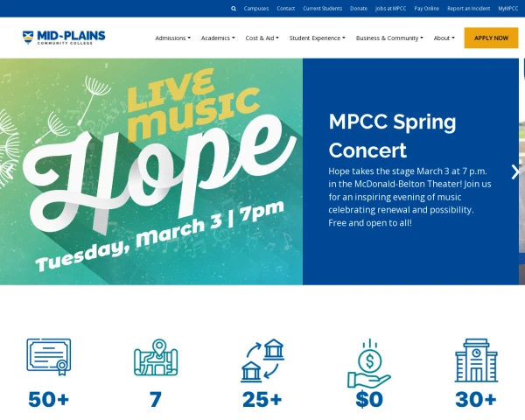
Task: Visit the Pay Online link
Action: tap(427, 8)
